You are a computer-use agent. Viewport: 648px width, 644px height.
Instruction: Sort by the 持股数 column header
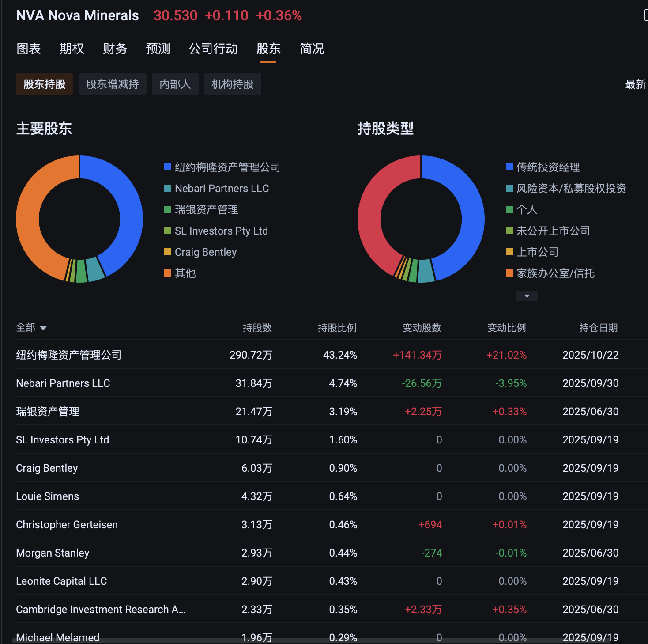coord(257,328)
